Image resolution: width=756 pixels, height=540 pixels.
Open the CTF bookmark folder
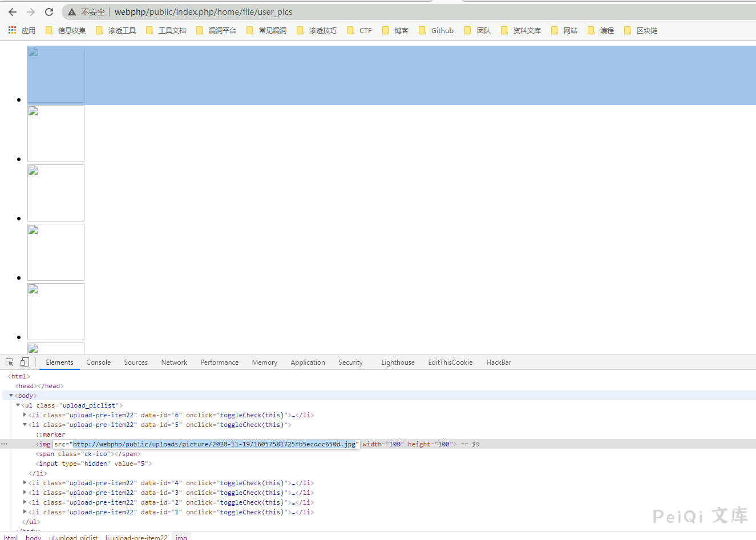point(359,30)
